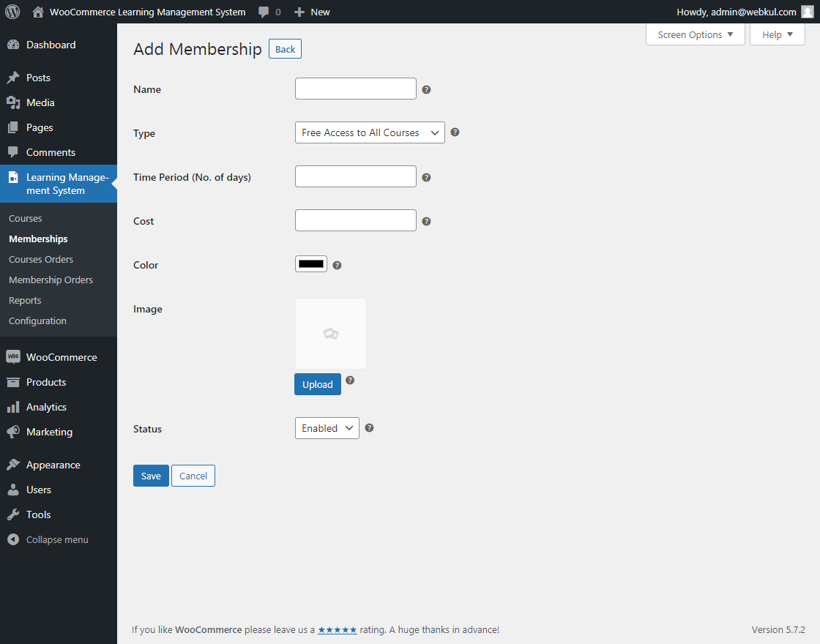This screenshot has width=820, height=644.
Task: Click the Pages icon in sidebar
Action: click(x=13, y=127)
